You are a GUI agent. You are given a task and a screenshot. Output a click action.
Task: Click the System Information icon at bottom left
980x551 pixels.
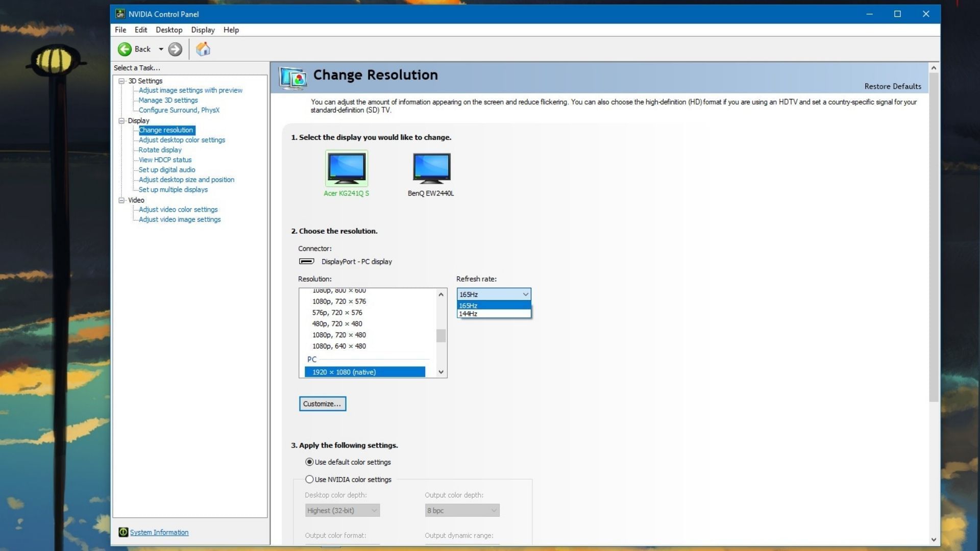pos(123,532)
